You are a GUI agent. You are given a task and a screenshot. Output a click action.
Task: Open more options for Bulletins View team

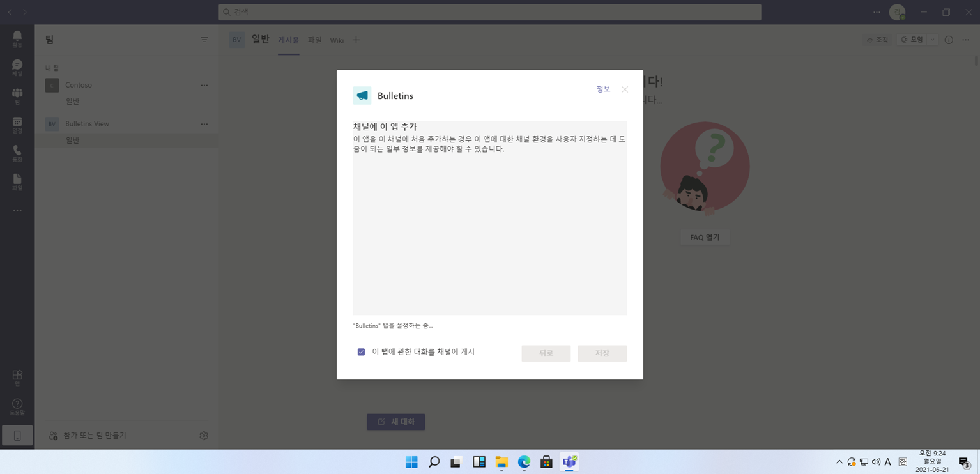click(204, 124)
